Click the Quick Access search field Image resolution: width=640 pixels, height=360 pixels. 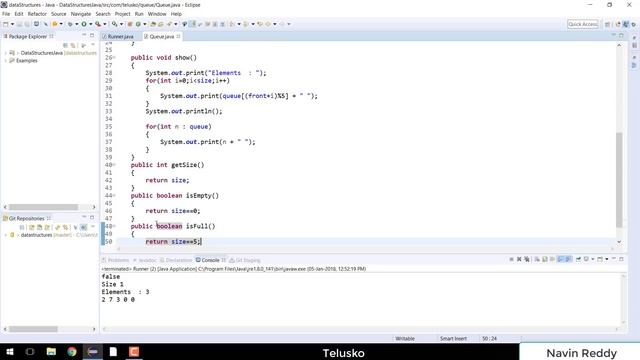tap(583, 24)
